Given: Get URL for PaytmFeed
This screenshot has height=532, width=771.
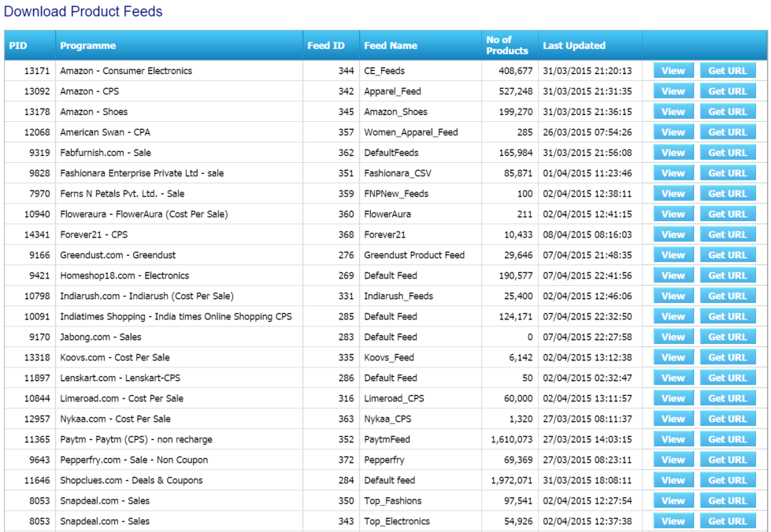Looking at the screenshot, I should [x=727, y=439].
